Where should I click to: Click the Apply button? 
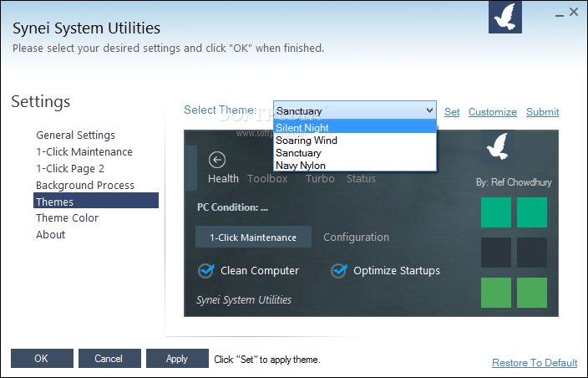coord(177,359)
